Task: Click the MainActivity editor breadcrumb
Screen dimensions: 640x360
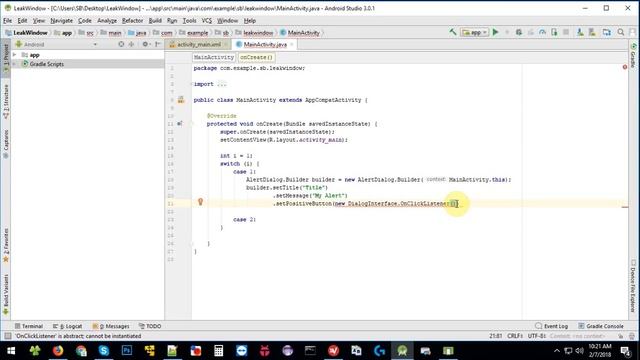Action: point(214,57)
